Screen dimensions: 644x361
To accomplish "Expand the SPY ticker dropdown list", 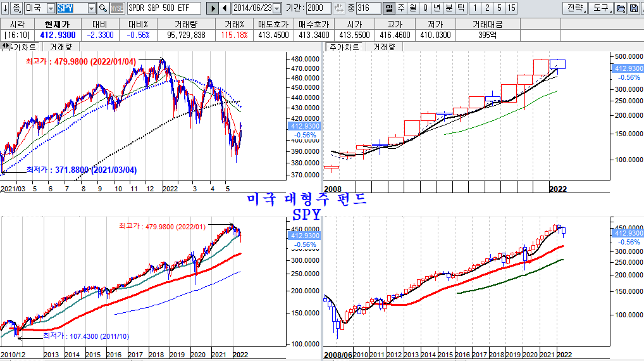I will pos(92,8).
